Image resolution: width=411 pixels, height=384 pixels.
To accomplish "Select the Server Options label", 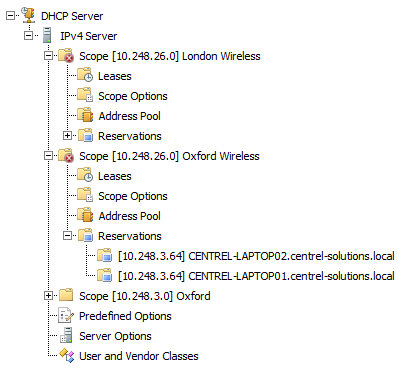I will (115, 336).
